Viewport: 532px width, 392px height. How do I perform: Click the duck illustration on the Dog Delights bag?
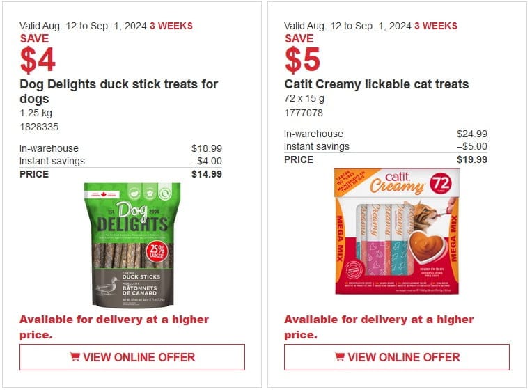[107, 287]
